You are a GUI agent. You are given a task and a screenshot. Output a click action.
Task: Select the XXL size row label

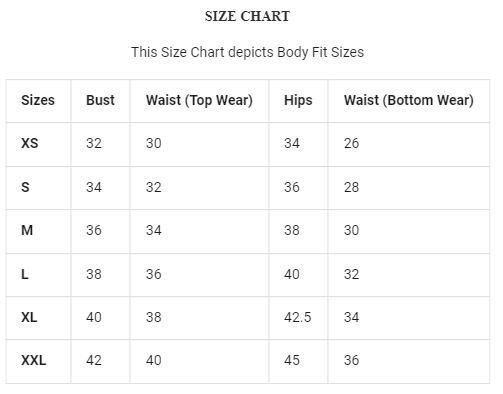click(x=33, y=360)
